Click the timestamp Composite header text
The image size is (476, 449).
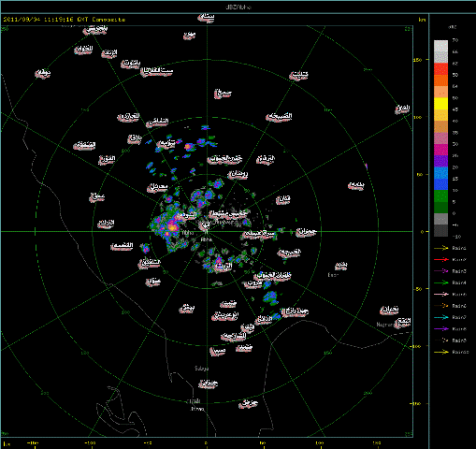65,20
